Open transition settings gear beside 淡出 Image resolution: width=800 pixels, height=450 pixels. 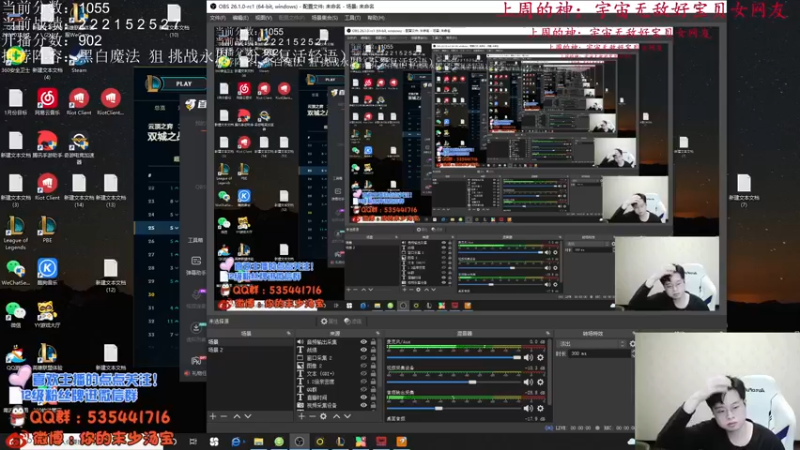tap(633, 344)
